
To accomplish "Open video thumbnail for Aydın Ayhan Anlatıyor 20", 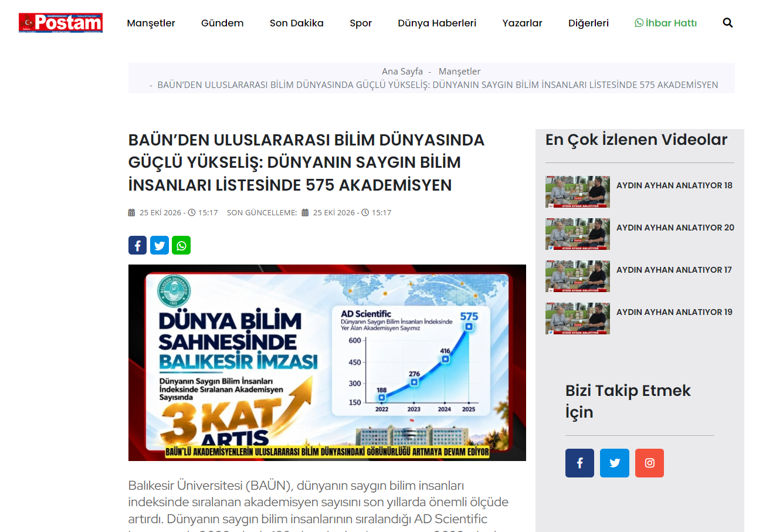I will coord(578,234).
